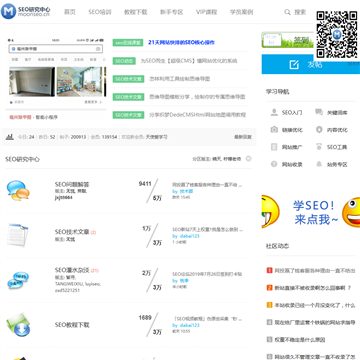This screenshot has height=360, width=360.
Task: Open the SEO新站7天上权重1 latest post link
Action: pyautogui.click(x=207, y=229)
